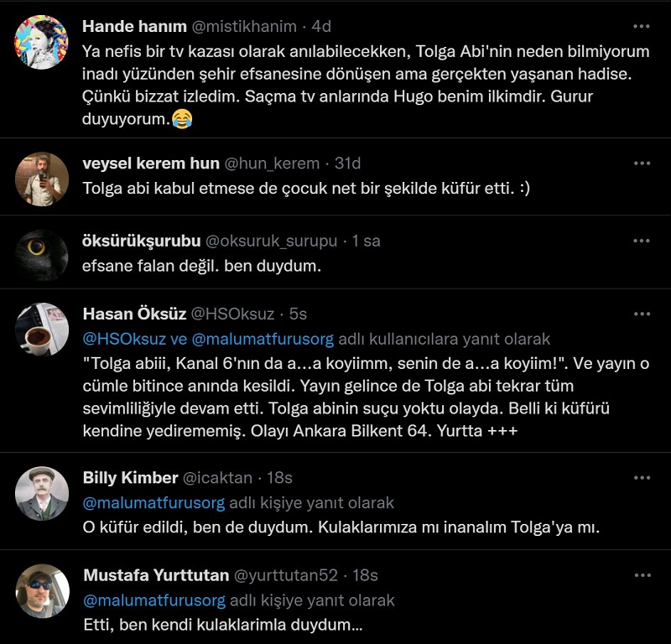The image size is (671, 644).
Task: Click the Billy Kimber display name
Action: click(x=130, y=478)
